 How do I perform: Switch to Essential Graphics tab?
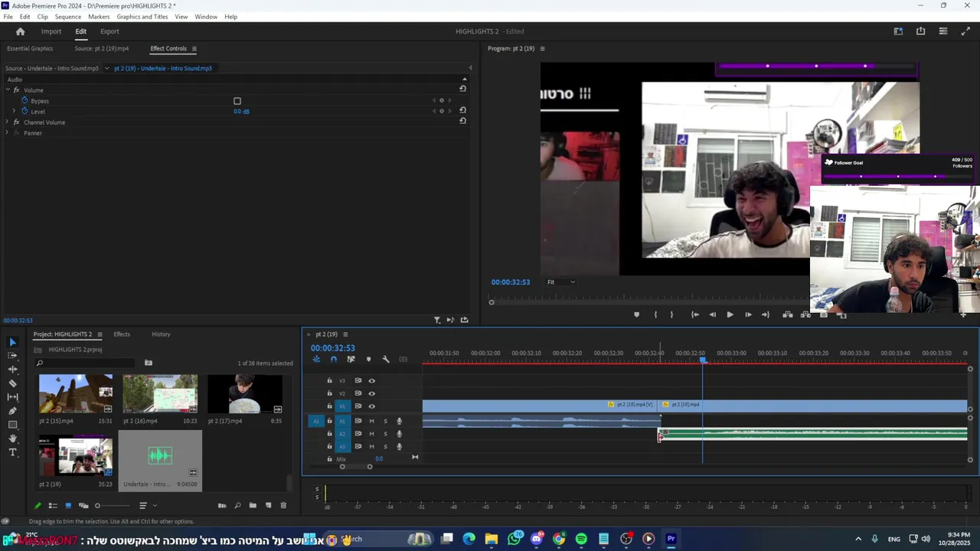[x=30, y=48]
